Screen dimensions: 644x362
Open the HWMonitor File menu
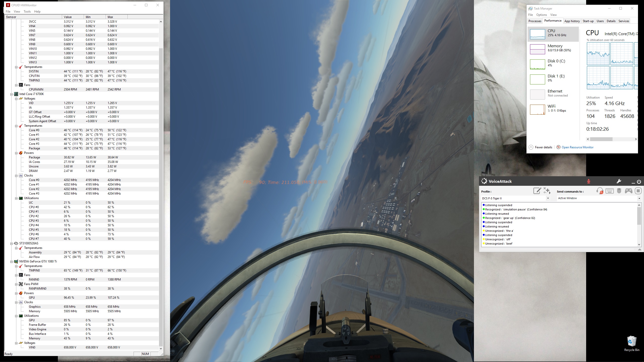click(8, 12)
